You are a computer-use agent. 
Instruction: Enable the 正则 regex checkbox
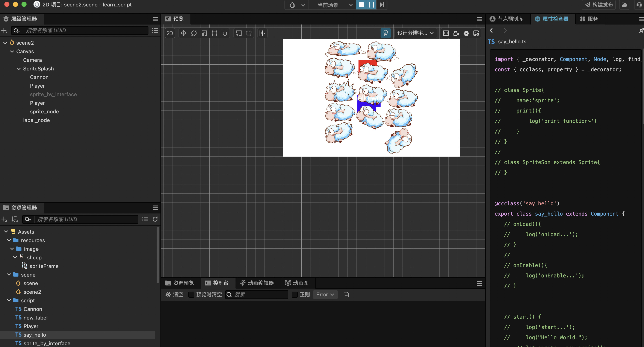295,294
